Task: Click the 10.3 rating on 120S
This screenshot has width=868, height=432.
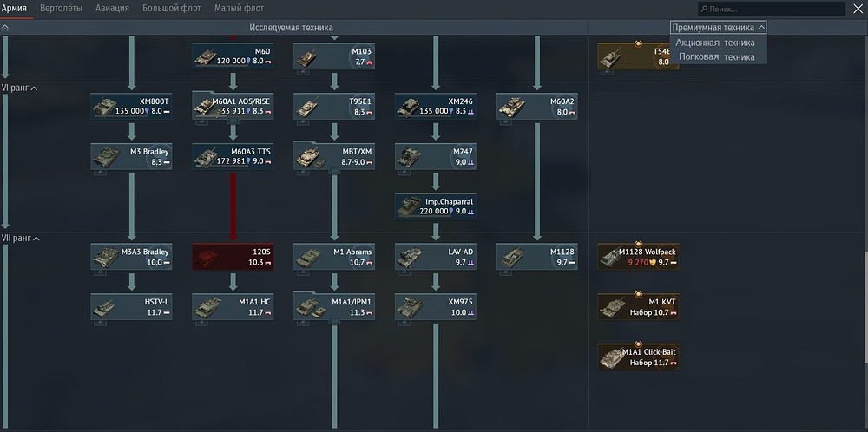Action: pos(255,262)
